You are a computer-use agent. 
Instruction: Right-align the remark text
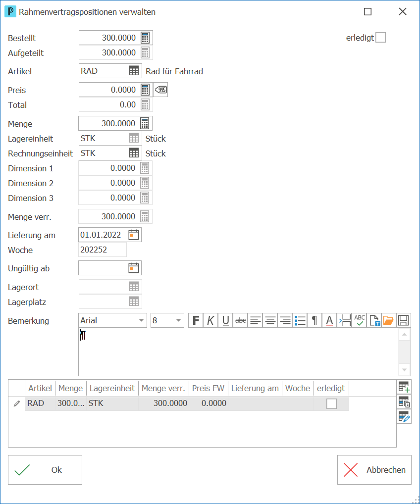click(285, 320)
